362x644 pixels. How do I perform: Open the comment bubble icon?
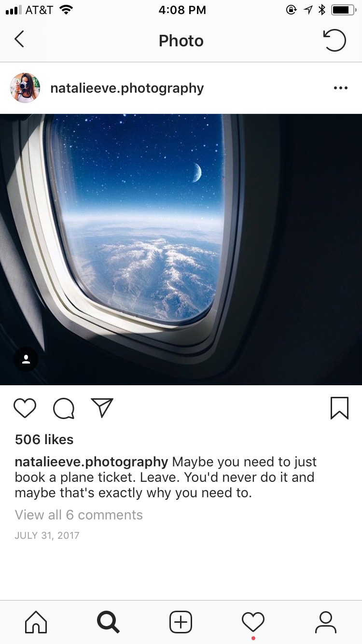pyautogui.click(x=64, y=408)
